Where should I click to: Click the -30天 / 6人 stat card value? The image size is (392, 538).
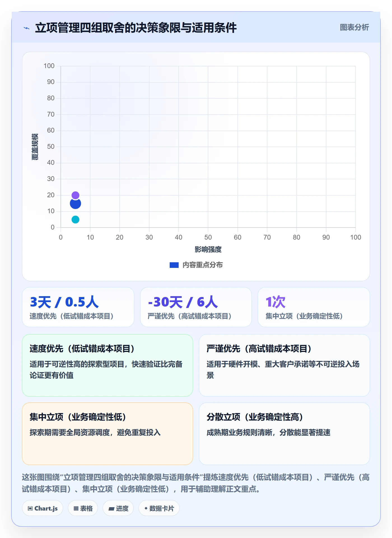click(x=183, y=302)
